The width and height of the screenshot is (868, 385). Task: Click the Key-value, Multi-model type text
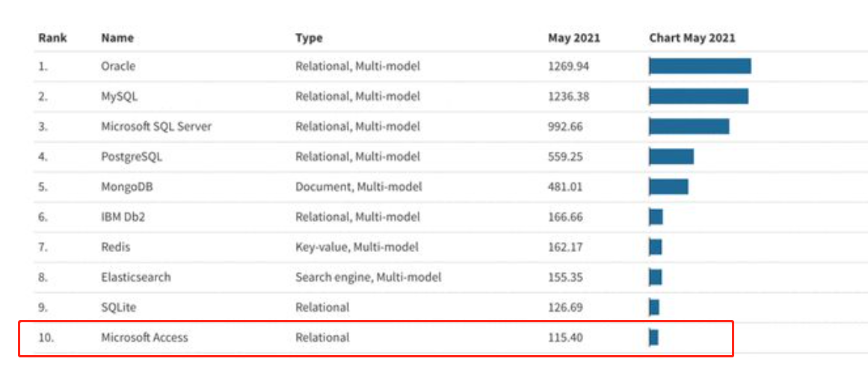357,247
